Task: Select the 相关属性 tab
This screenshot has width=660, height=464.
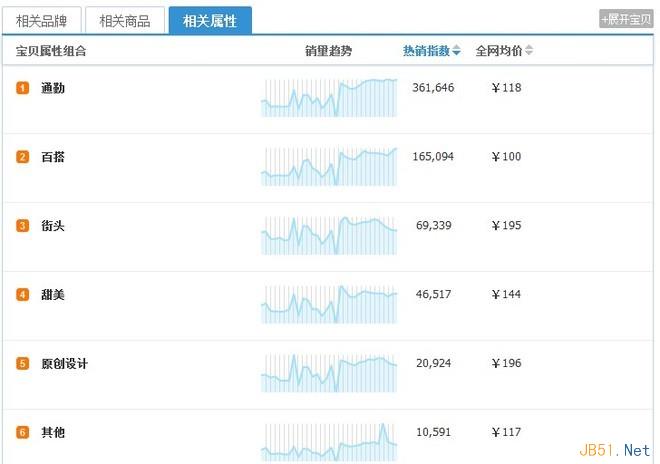Action: [x=210, y=20]
